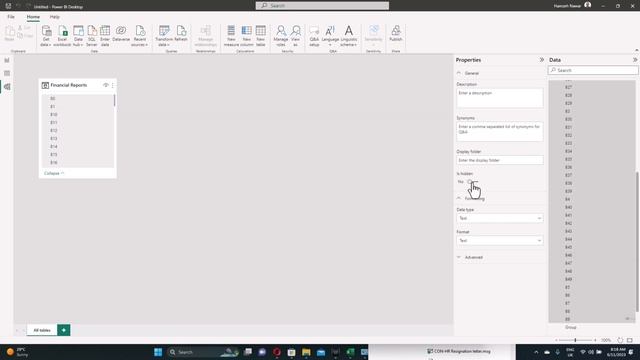Open Manage roles dialog
640x360 pixels.
click(x=281, y=36)
